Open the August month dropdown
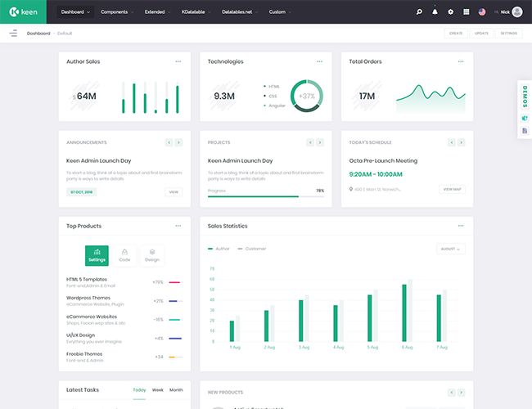The height and width of the screenshot is (409, 532). (451, 249)
